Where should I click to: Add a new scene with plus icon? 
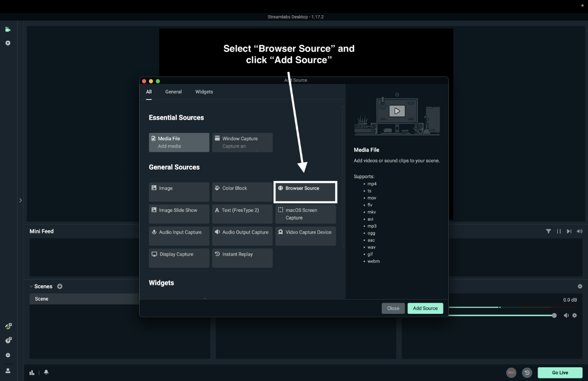coord(60,286)
